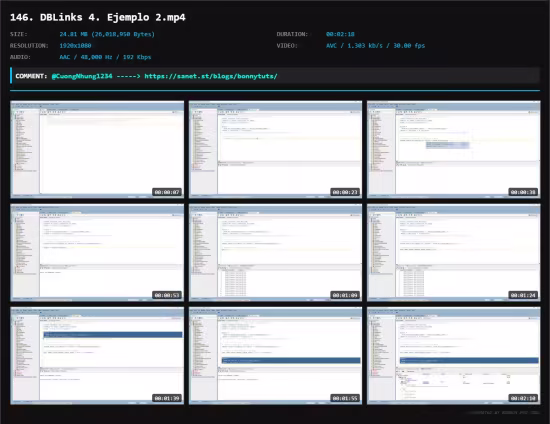
Task: Click the "DURATION:" label
Action: click(292, 34)
